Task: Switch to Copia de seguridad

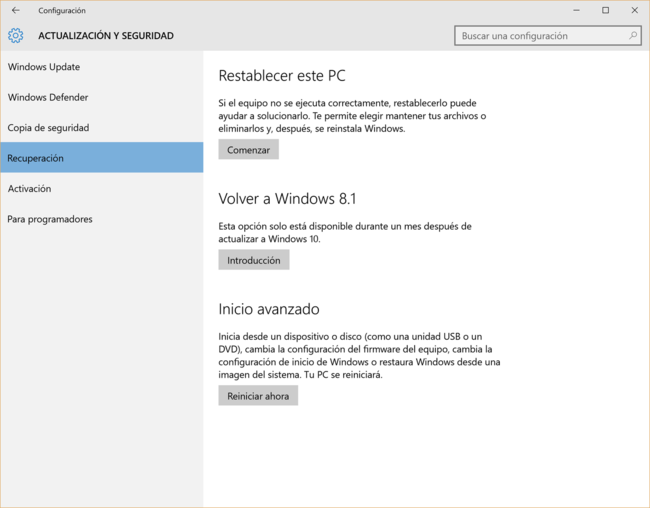Action: [48, 128]
